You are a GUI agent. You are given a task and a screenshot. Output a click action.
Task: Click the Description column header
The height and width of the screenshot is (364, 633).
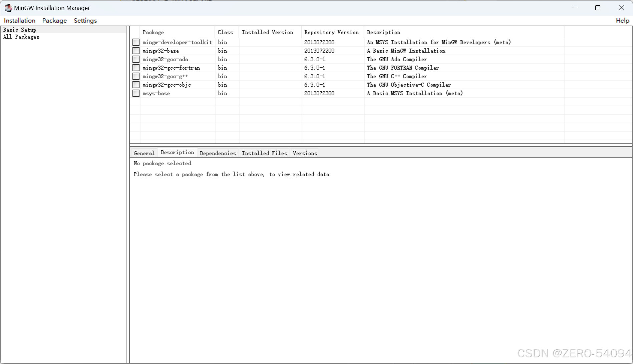tap(464, 32)
